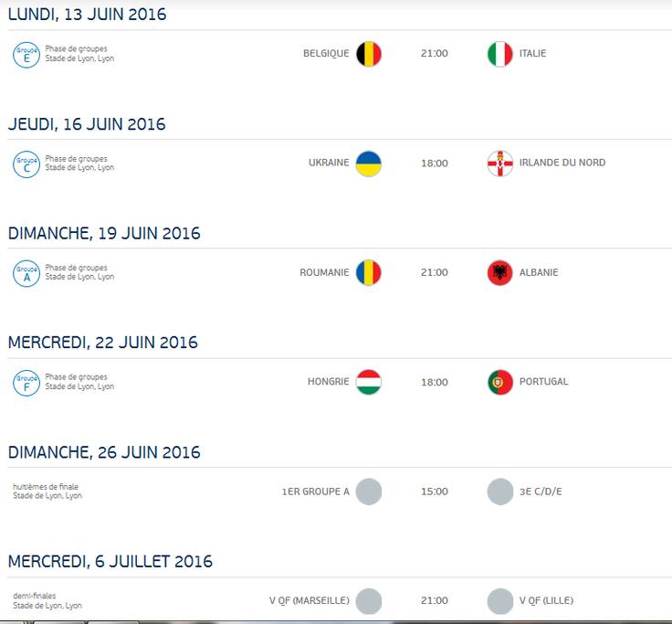Click the Italy flag icon
The image size is (672, 624).
(499, 54)
